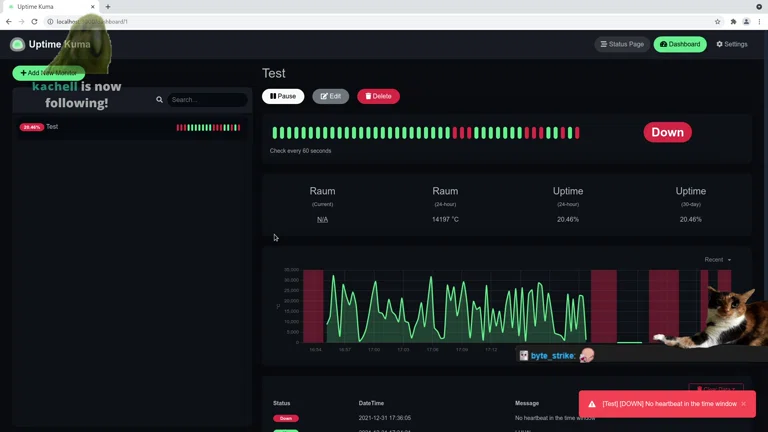Open the browser profile icon
Viewport: 768px width, 432px height.
pyautogui.click(x=746, y=22)
